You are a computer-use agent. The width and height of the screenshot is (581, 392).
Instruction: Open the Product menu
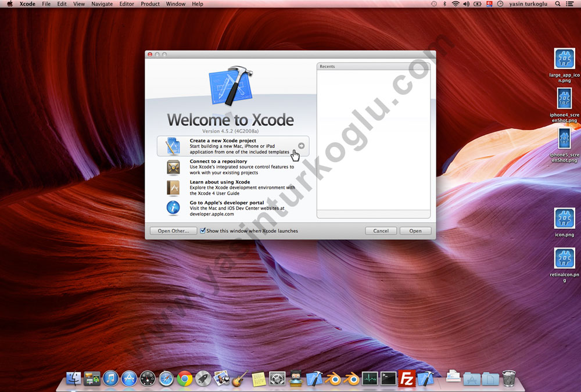click(150, 3)
